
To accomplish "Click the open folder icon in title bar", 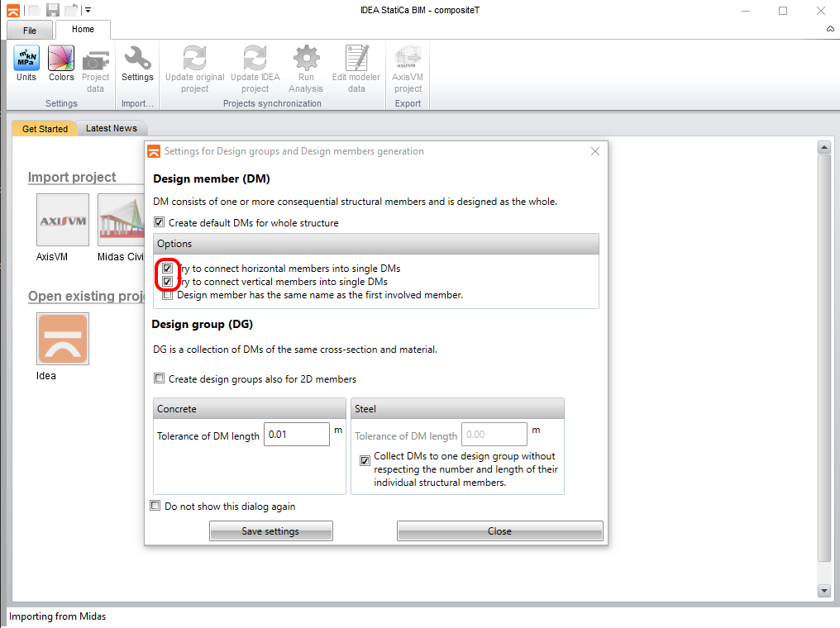I will (34, 10).
